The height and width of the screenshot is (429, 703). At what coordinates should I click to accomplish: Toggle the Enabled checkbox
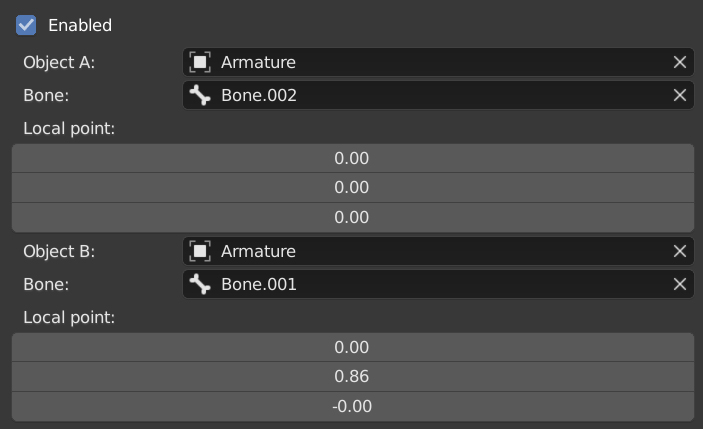(26, 25)
